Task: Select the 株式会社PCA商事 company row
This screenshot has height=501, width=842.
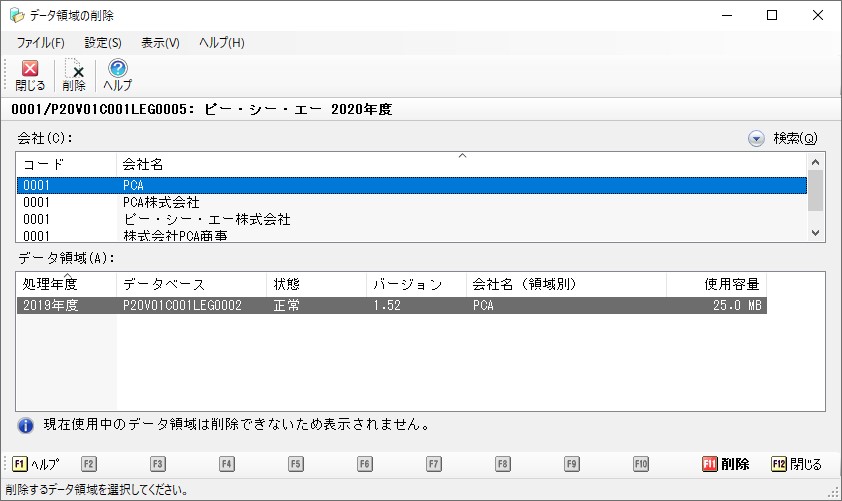Action: (x=175, y=235)
